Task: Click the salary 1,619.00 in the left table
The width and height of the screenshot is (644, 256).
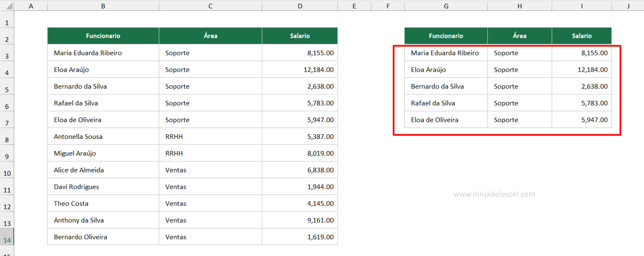Action: (300, 236)
